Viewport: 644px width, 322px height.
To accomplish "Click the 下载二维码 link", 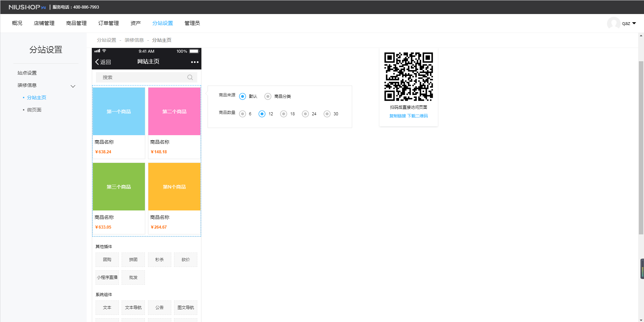I will (418, 116).
